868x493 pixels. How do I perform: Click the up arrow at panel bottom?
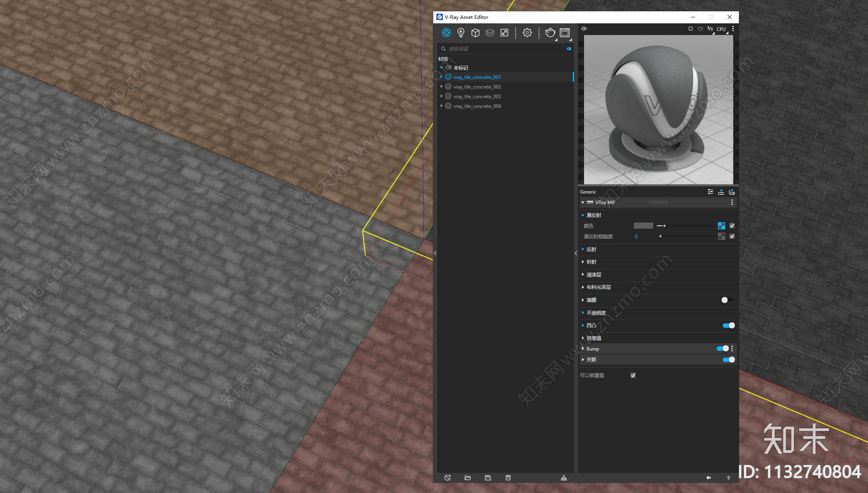point(729,478)
